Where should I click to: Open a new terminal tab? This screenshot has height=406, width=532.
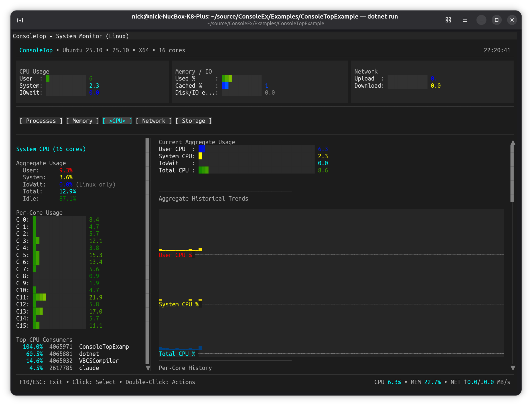coord(20,20)
